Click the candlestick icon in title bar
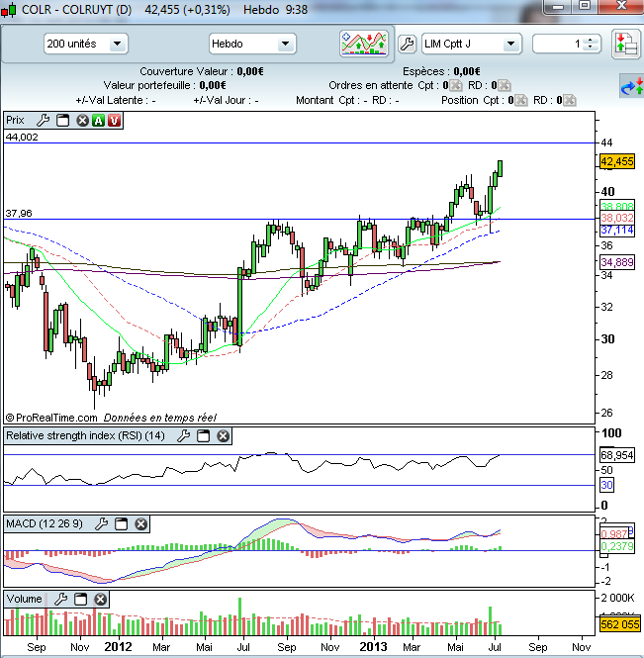The width and height of the screenshot is (644, 658). point(9,10)
